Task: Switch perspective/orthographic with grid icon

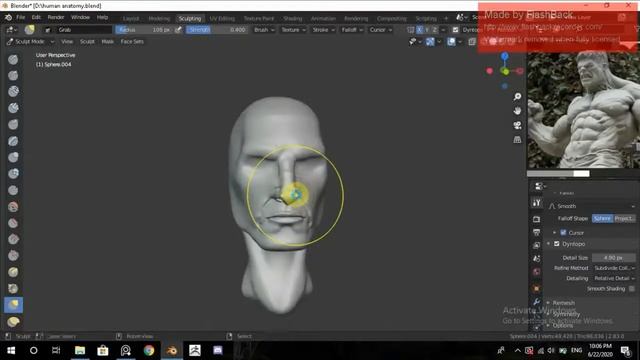Action: 517,140
